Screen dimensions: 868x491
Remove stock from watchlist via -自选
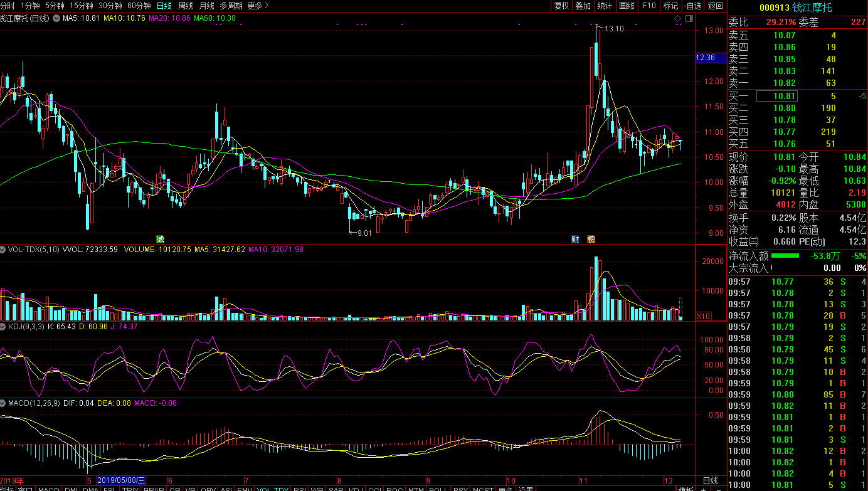[692, 6]
